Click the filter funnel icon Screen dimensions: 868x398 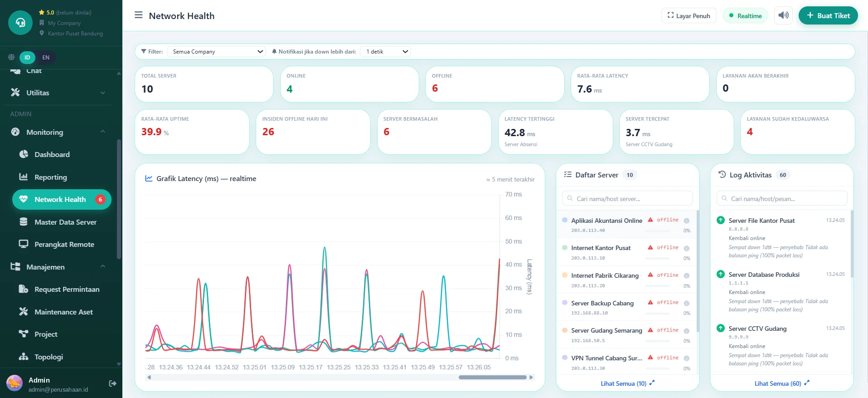(144, 51)
